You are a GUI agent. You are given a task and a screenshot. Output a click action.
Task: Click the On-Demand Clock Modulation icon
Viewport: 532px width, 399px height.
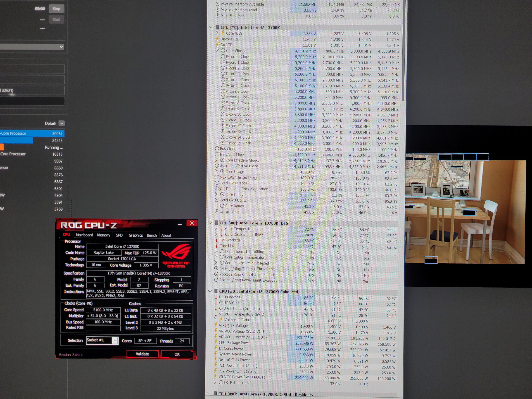217,189
